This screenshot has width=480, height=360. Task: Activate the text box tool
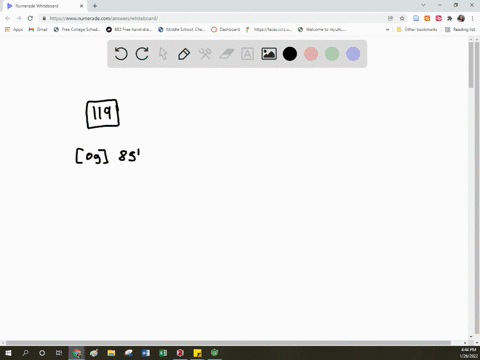(247, 54)
